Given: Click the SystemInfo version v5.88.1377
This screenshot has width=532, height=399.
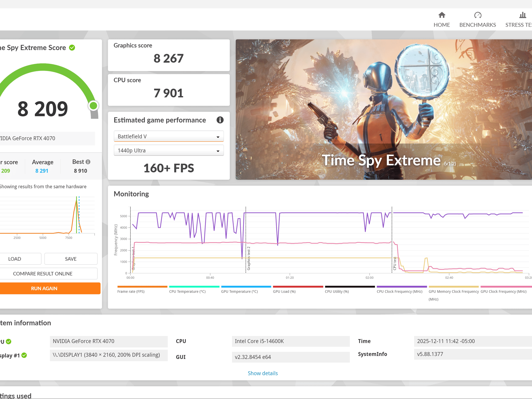Looking at the screenshot, I should [473, 354].
